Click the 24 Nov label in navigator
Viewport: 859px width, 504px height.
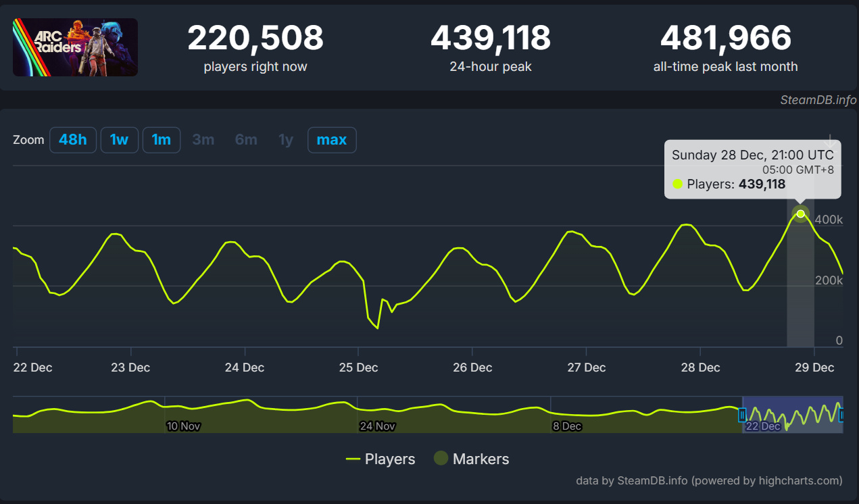(x=377, y=426)
